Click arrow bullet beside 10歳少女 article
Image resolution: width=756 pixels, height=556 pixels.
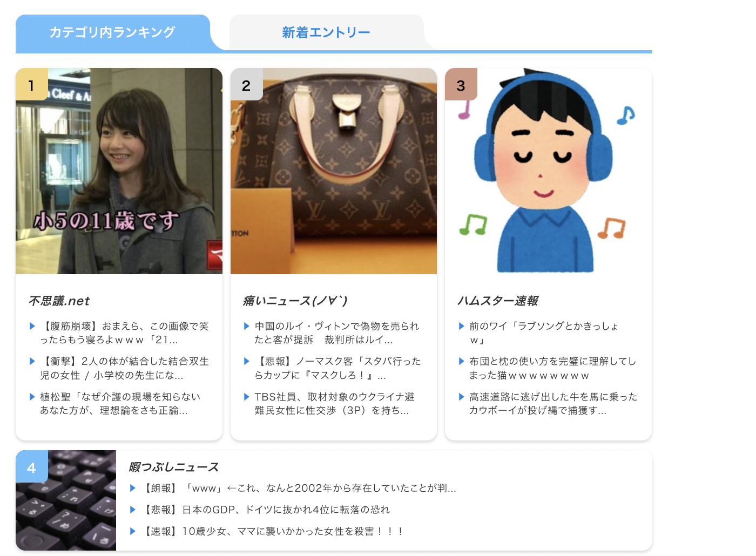[x=133, y=531]
